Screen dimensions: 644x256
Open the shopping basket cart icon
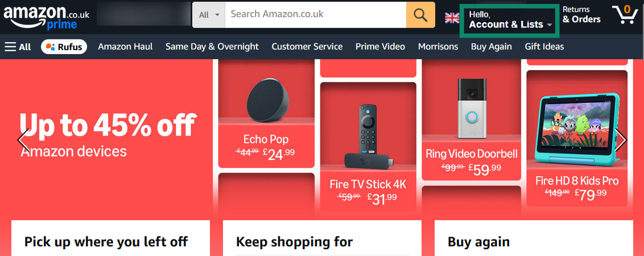click(626, 15)
